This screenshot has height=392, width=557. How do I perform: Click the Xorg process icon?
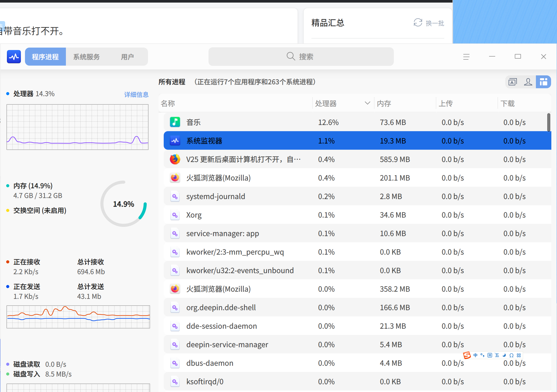tap(175, 215)
